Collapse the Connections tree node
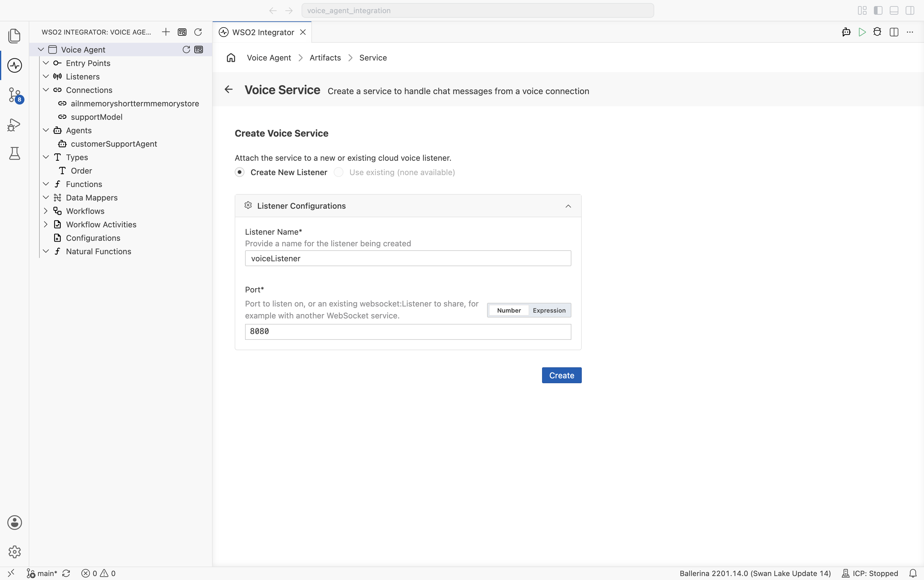The image size is (924, 580). tap(46, 90)
